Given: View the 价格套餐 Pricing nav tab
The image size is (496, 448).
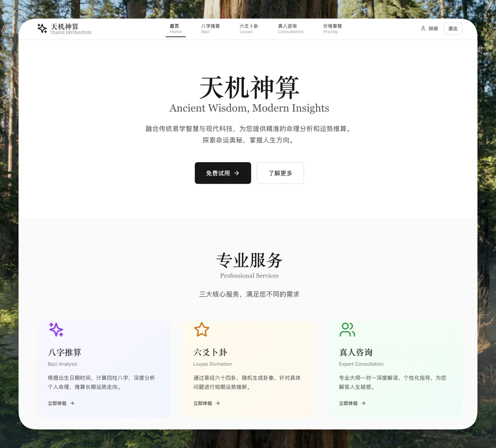Looking at the screenshot, I should click(x=333, y=28).
